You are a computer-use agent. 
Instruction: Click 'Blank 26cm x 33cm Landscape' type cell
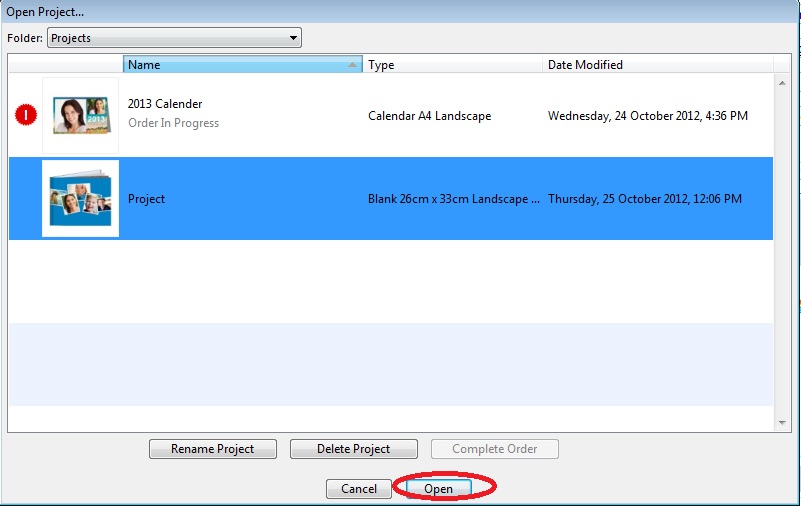453,199
